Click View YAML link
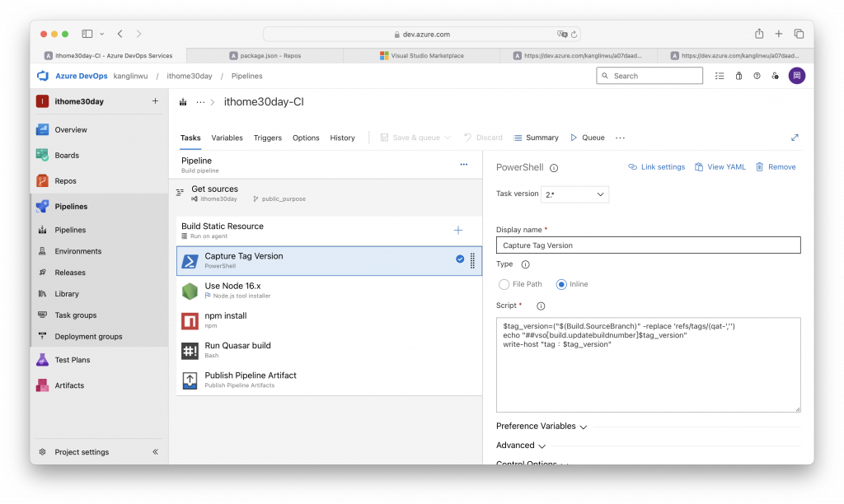844x504 pixels. [x=720, y=166]
